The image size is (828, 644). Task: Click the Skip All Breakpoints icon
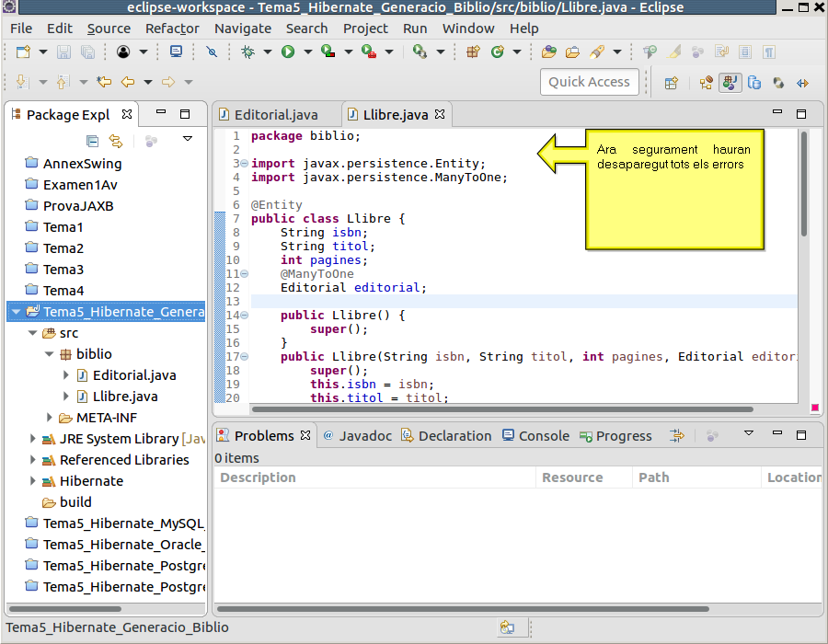[x=212, y=52]
